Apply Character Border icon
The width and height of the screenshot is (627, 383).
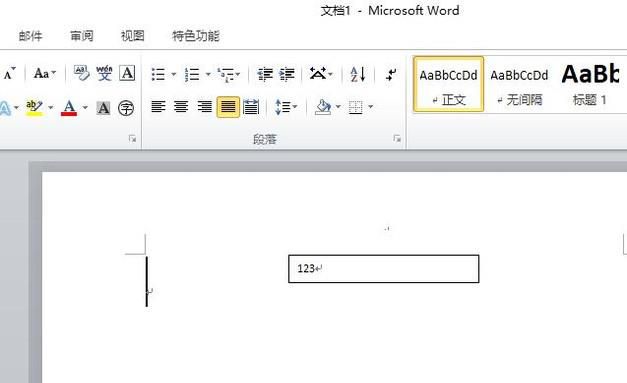[x=127, y=74]
